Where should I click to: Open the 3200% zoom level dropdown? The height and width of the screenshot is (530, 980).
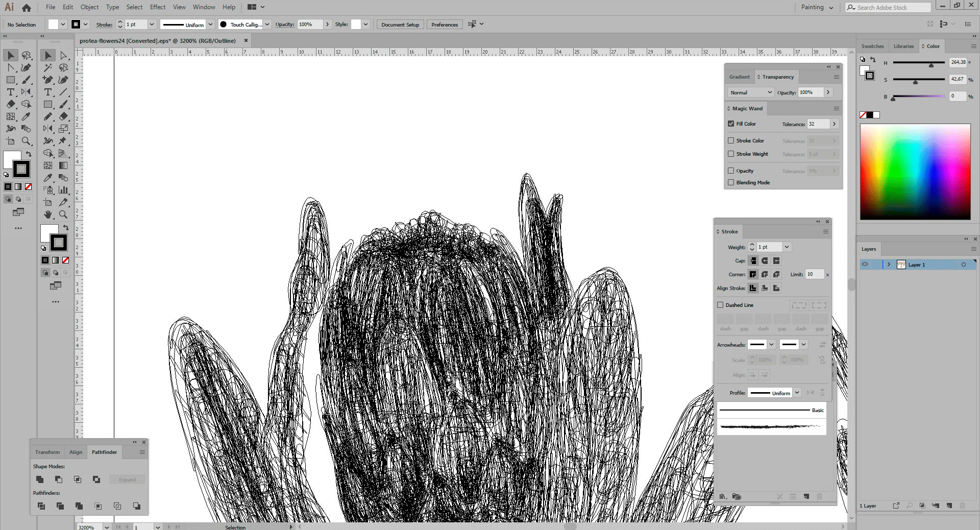107,527
